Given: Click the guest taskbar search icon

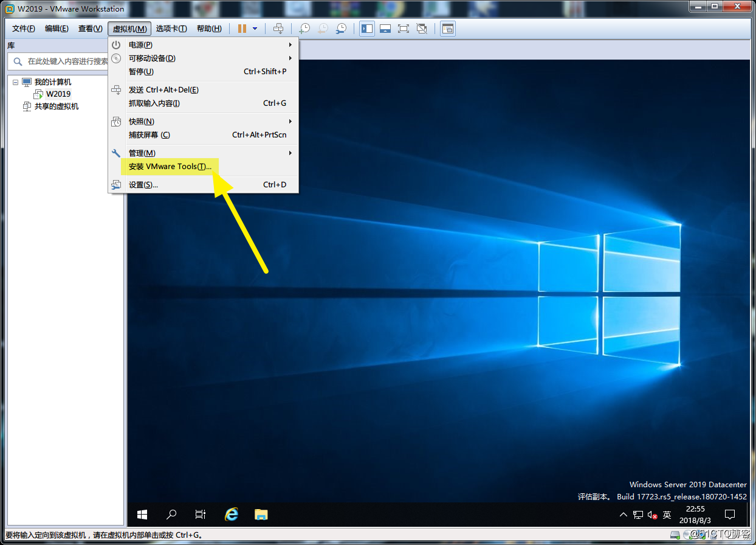Looking at the screenshot, I should pyautogui.click(x=171, y=515).
